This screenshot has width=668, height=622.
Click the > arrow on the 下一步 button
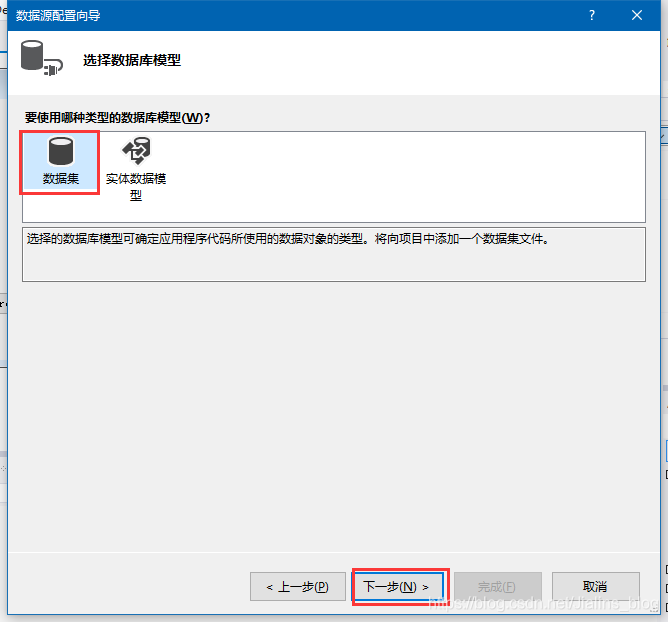pyautogui.click(x=425, y=587)
